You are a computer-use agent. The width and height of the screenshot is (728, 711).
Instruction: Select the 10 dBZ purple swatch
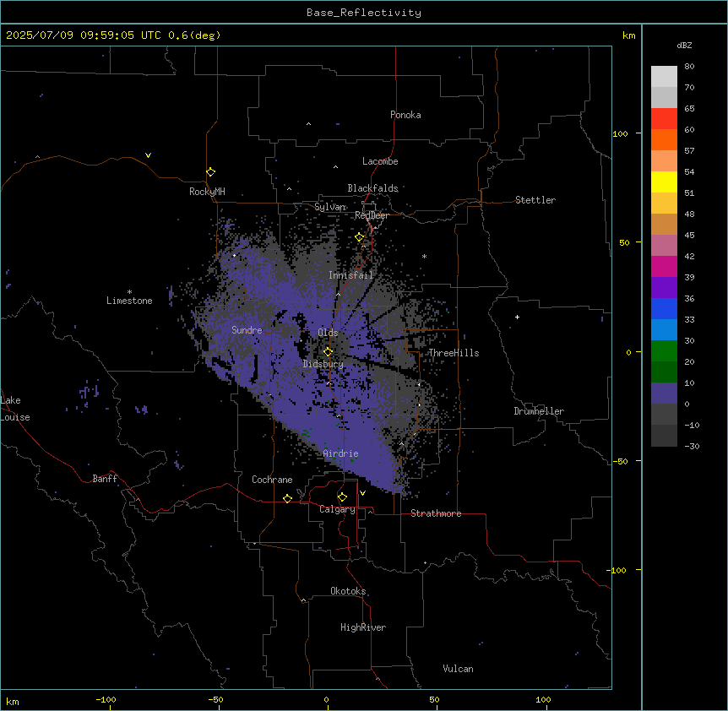click(664, 393)
